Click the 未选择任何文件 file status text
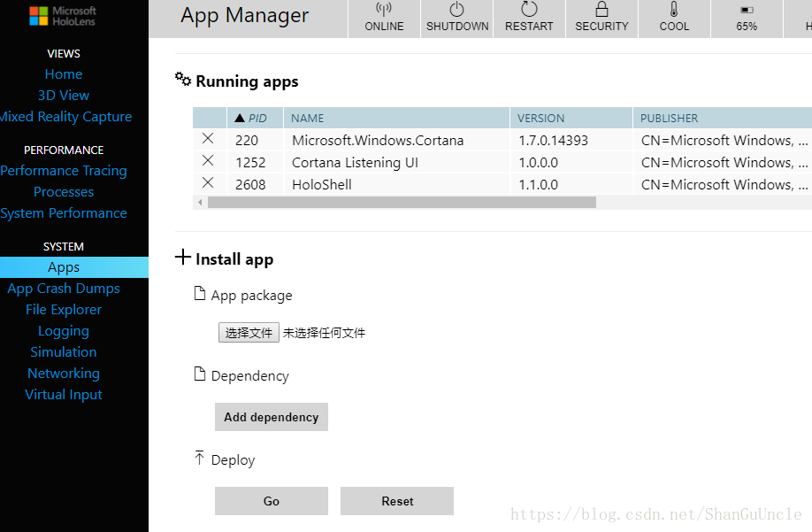 pyautogui.click(x=324, y=333)
